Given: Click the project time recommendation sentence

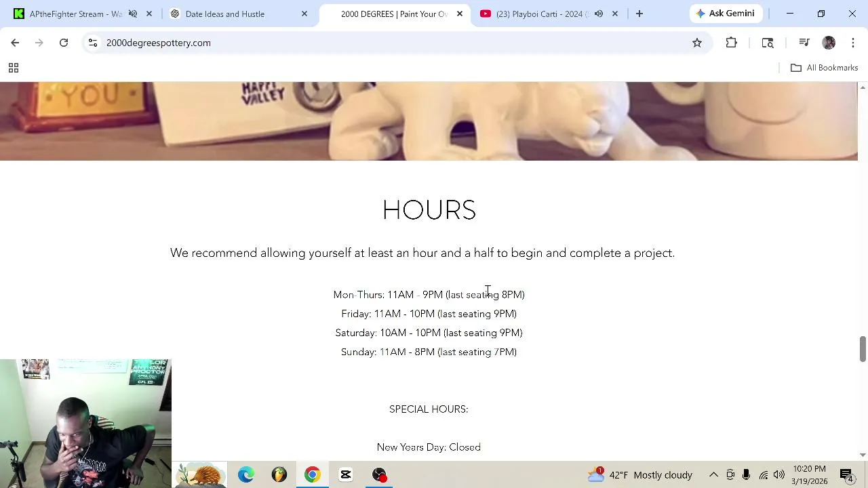Looking at the screenshot, I should 422,253.
